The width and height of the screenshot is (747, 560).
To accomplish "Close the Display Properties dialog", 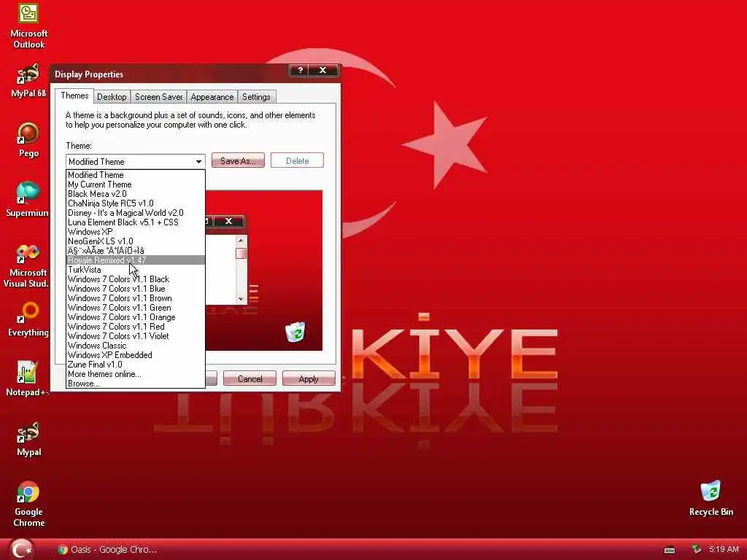I will (322, 71).
